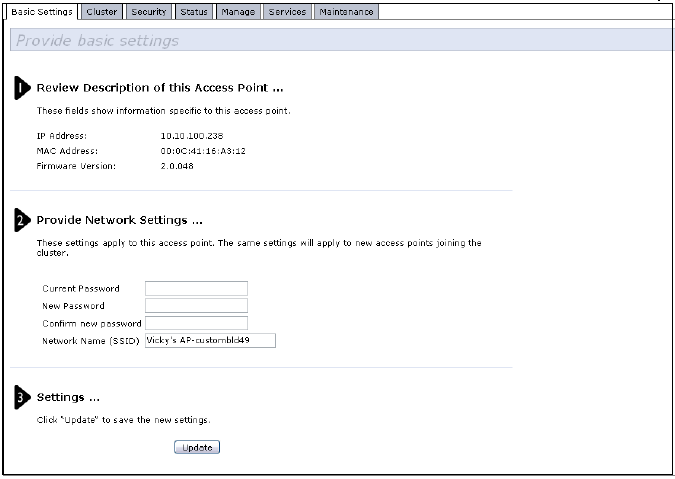The height and width of the screenshot is (479, 675).
Task: Switch to the Services tab
Action: tap(287, 12)
